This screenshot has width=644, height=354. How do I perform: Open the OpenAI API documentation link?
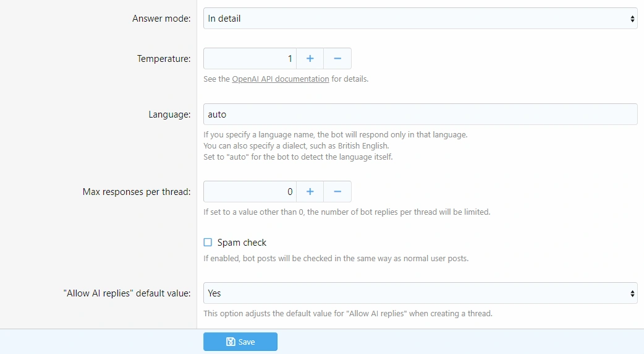(x=280, y=79)
